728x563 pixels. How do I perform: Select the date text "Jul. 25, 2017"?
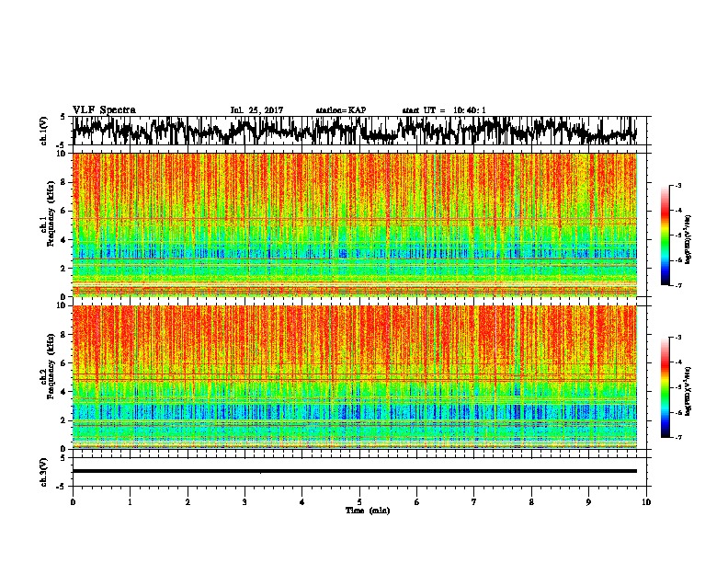point(256,110)
